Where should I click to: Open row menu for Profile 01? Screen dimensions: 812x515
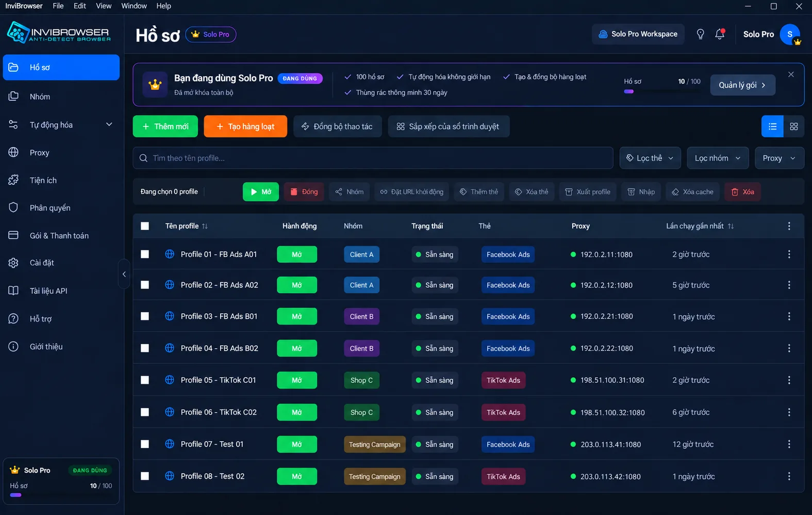pos(789,254)
